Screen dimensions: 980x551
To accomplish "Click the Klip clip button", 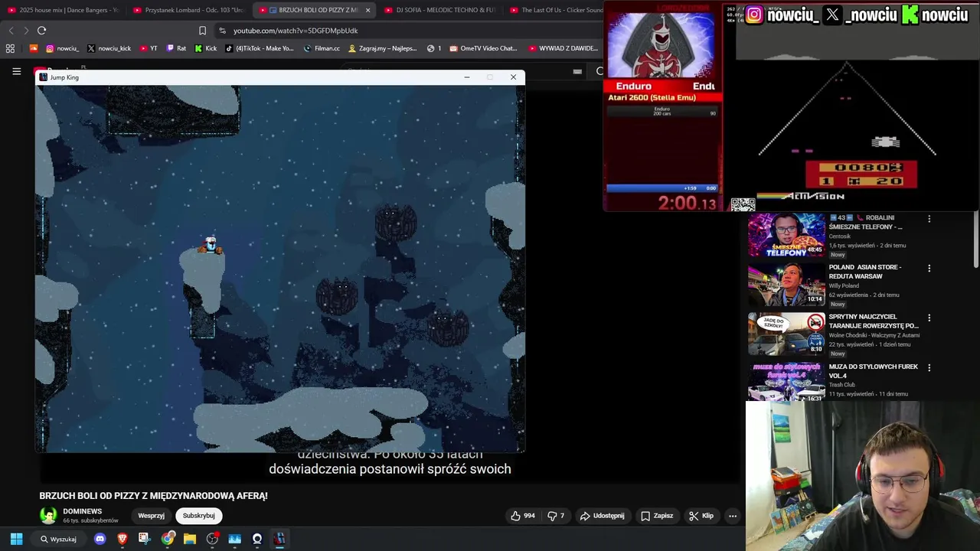I will [701, 516].
